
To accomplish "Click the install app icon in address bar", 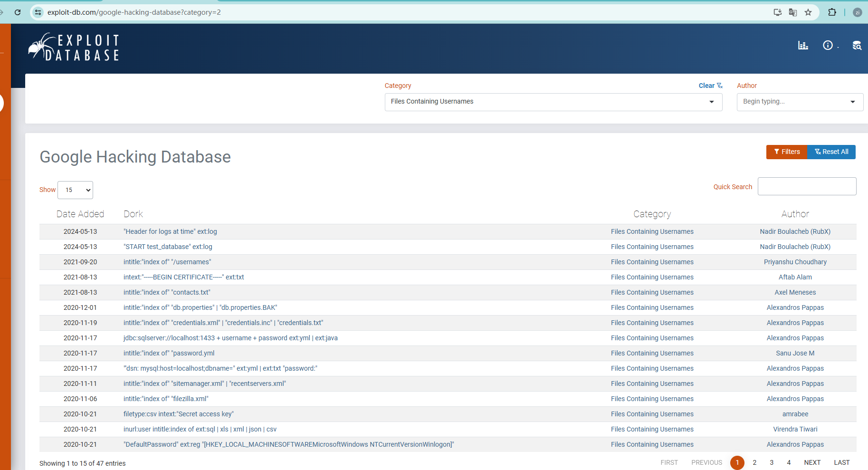I will 777,12.
